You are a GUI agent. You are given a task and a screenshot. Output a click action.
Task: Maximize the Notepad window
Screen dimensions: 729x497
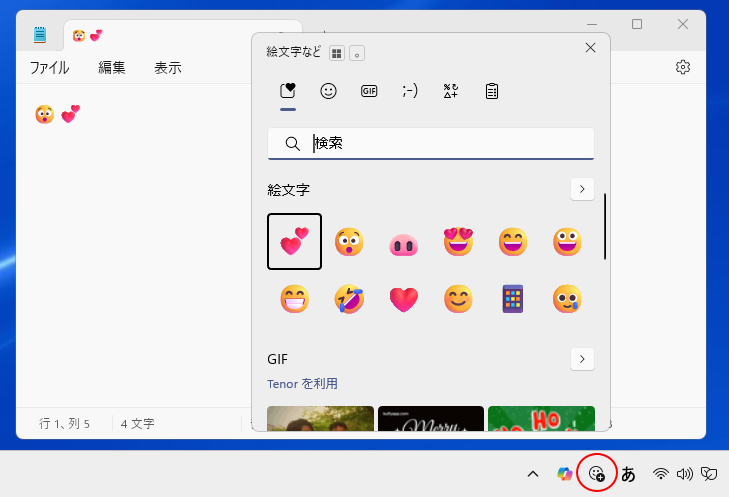click(637, 24)
